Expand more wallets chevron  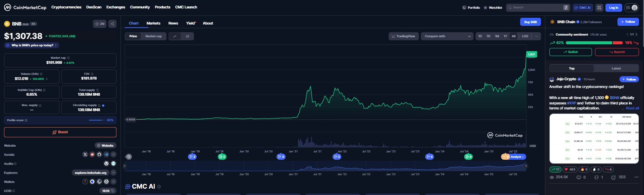pos(113,182)
